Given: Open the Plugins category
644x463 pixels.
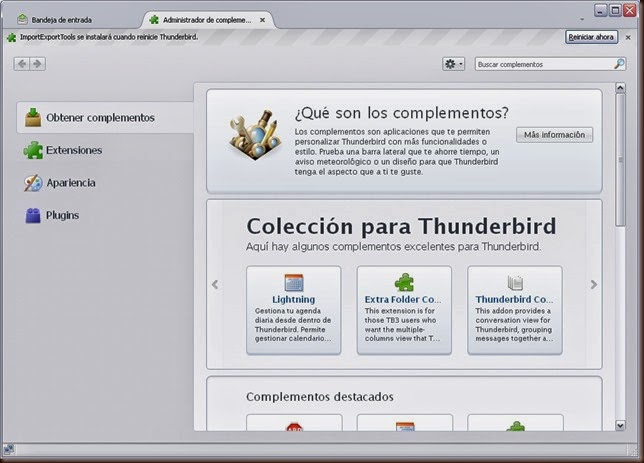Looking at the screenshot, I should 105,215.
